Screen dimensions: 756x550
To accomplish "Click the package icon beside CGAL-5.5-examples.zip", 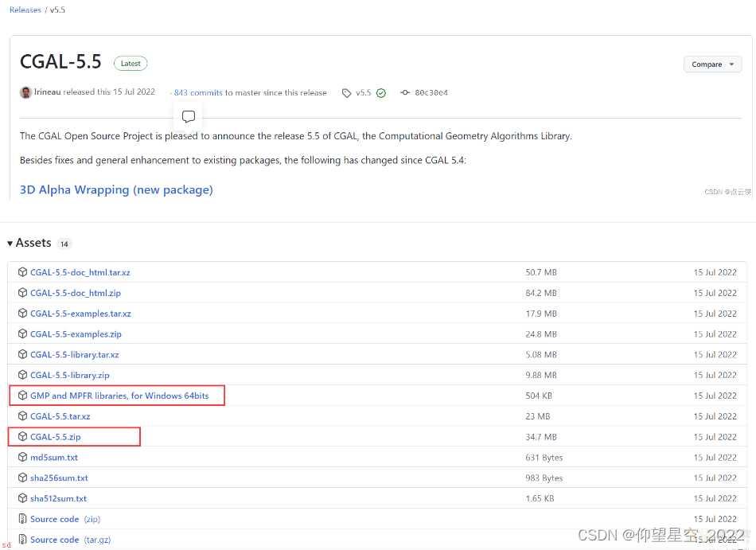I will click(22, 334).
